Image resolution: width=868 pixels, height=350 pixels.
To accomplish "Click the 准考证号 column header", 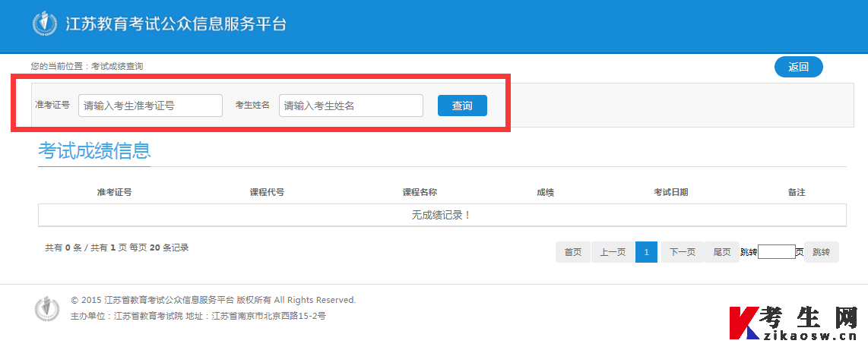I will [x=114, y=192].
